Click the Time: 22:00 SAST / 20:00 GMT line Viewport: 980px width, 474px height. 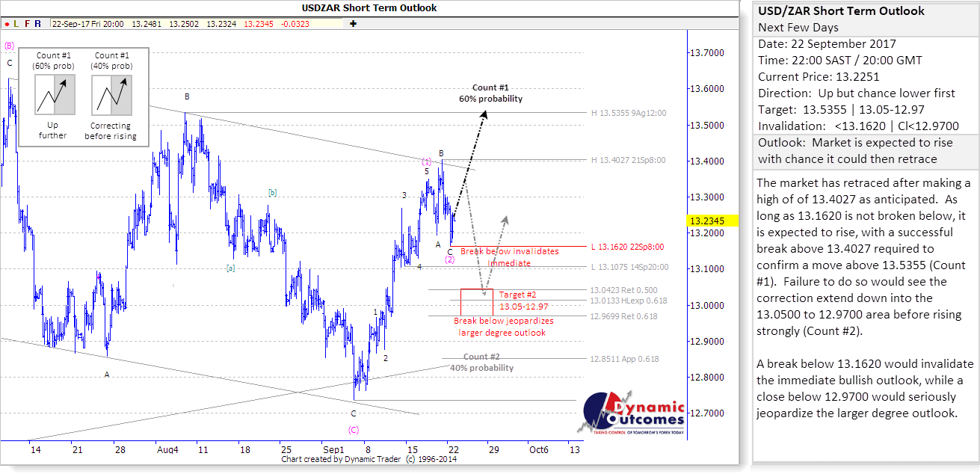pos(839,61)
